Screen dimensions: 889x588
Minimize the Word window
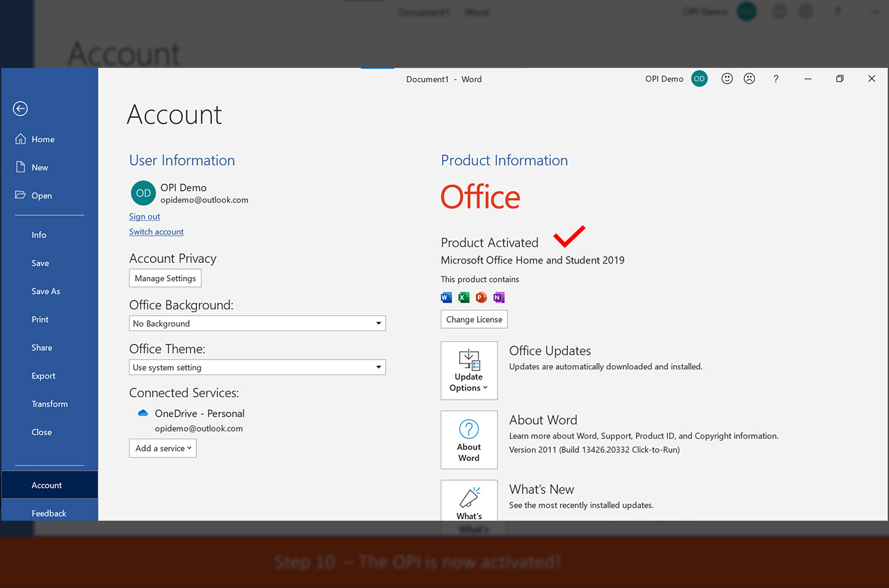pyautogui.click(x=808, y=79)
